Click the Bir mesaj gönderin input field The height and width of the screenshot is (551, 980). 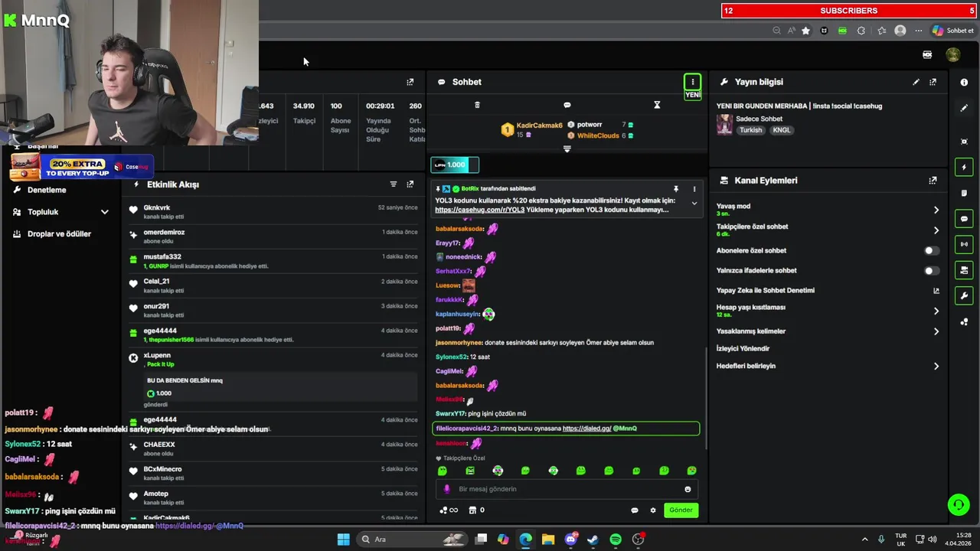pyautogui.click(x=567, y=489)
